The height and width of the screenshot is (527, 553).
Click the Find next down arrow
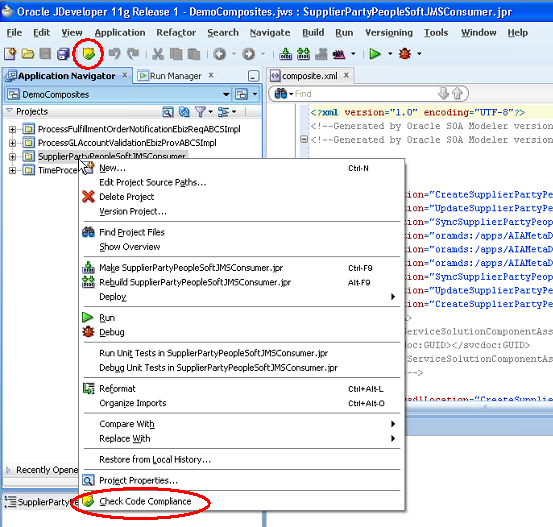click(x=443, y=93)
